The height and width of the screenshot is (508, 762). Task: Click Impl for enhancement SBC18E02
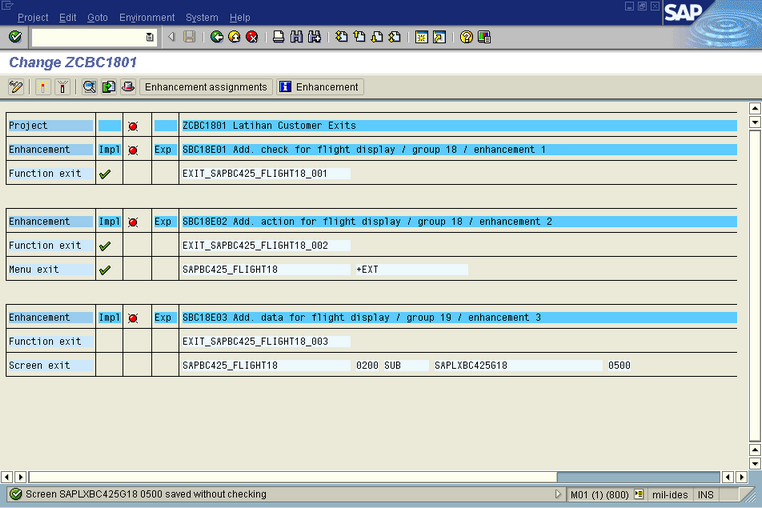[x=109, y=222]
